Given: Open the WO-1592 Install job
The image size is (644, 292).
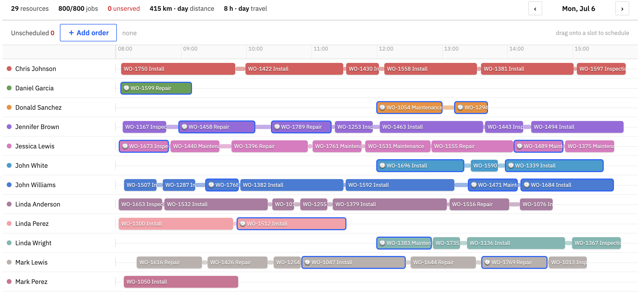Looking at the screenshot, I should pos(400,185).
